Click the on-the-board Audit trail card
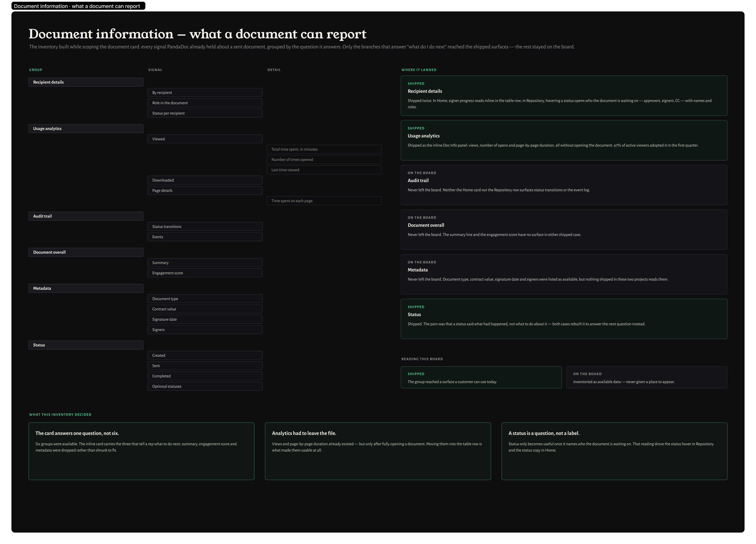This screenshot has width=756, height=544. (564, 185)
